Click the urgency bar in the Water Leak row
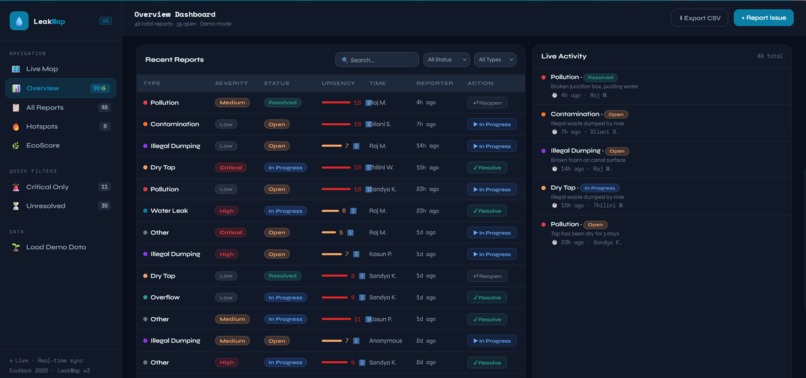The height and width of the screenshot is (378, 806). click(330, 211)
